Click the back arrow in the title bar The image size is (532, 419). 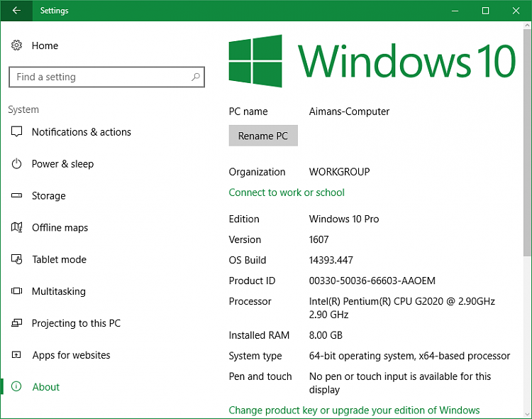(x=16, y=11)
